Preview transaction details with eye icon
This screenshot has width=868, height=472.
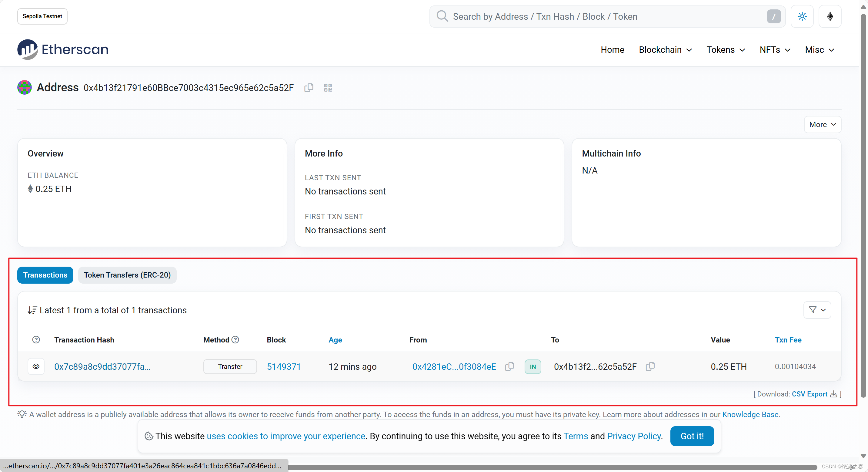[x=36, y=366]
